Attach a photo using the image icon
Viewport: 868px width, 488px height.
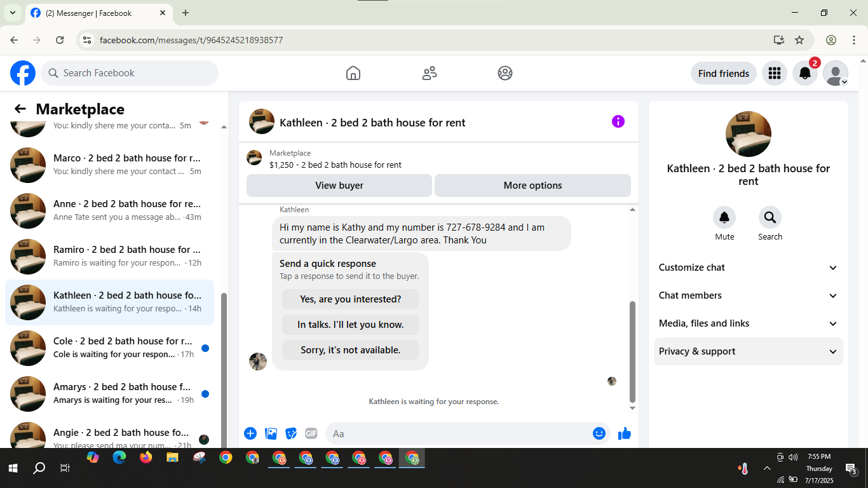(x=271, y=433)
